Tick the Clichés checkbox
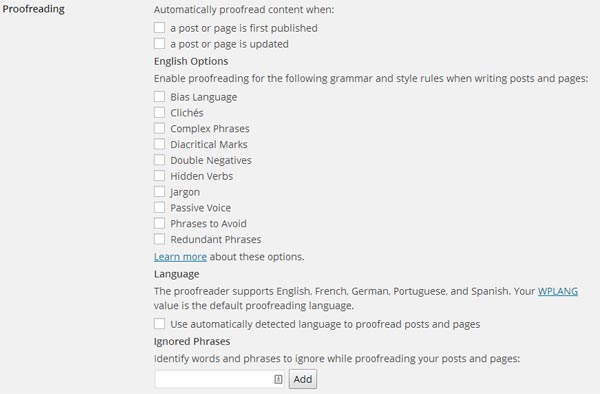The image size is (600, 394). (x=160, y=112)
